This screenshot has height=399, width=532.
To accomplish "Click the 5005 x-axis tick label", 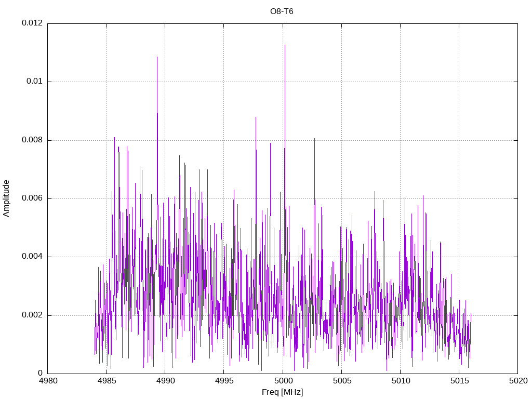I will [x=342, y=381].
